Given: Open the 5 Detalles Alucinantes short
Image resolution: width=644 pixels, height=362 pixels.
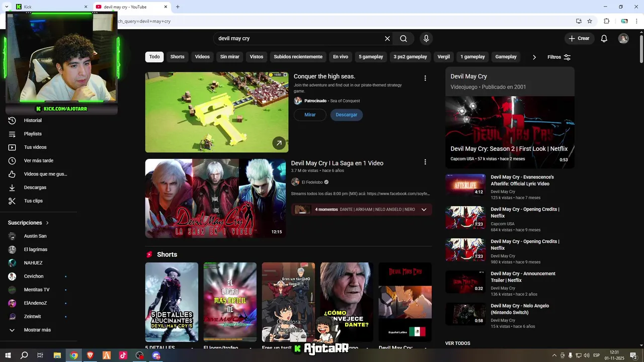Looking at the screenshot, I should [x=172, y=302].
